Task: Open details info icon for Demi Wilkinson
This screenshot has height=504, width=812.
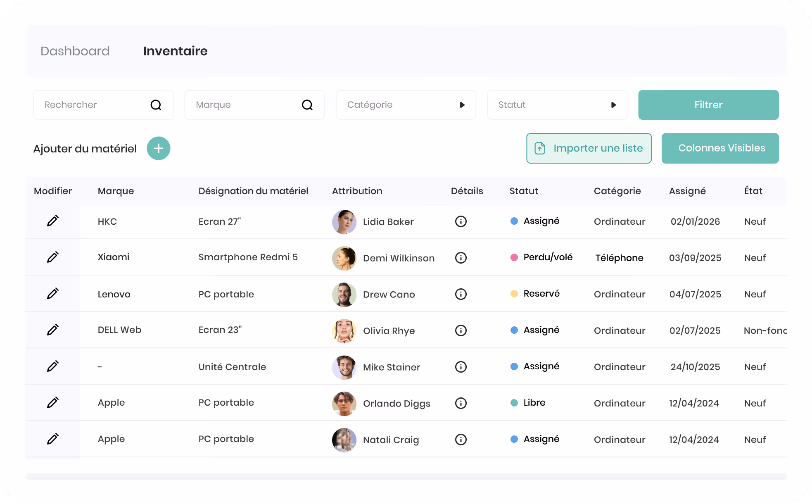Action: pos(461,258)
